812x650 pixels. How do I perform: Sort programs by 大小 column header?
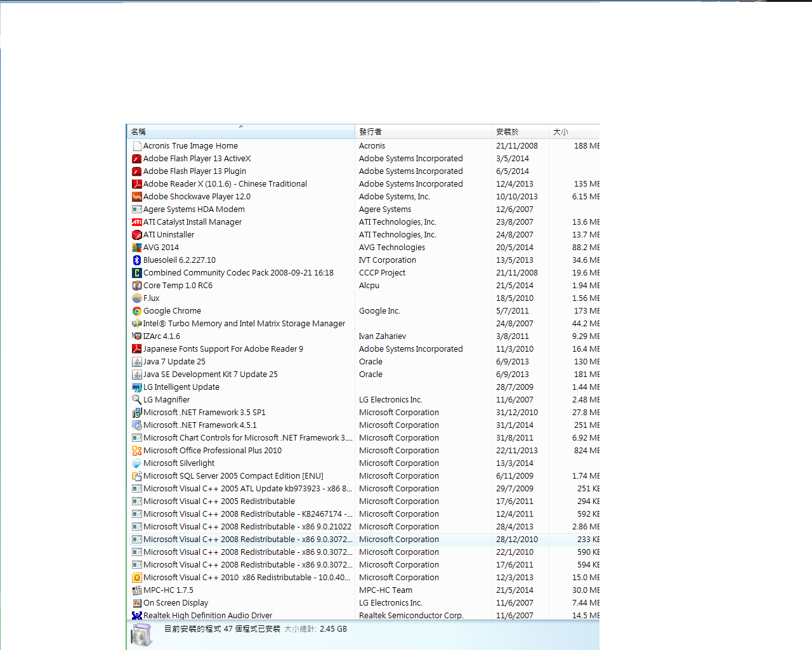[x=574, y=131]
